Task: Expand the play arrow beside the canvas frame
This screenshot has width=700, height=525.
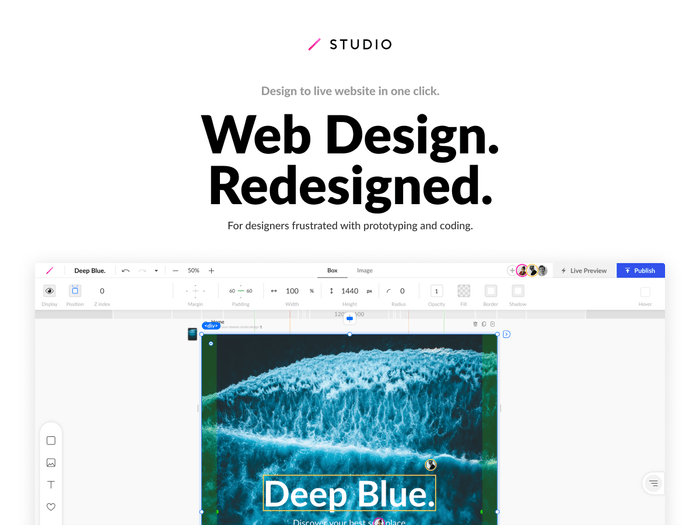Action: (x=506, y=334)
